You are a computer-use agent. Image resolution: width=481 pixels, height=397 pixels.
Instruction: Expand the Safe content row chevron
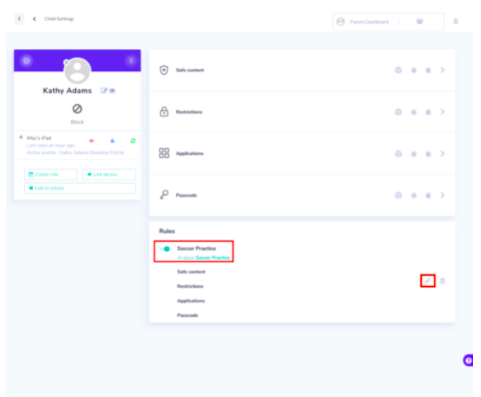442,70
